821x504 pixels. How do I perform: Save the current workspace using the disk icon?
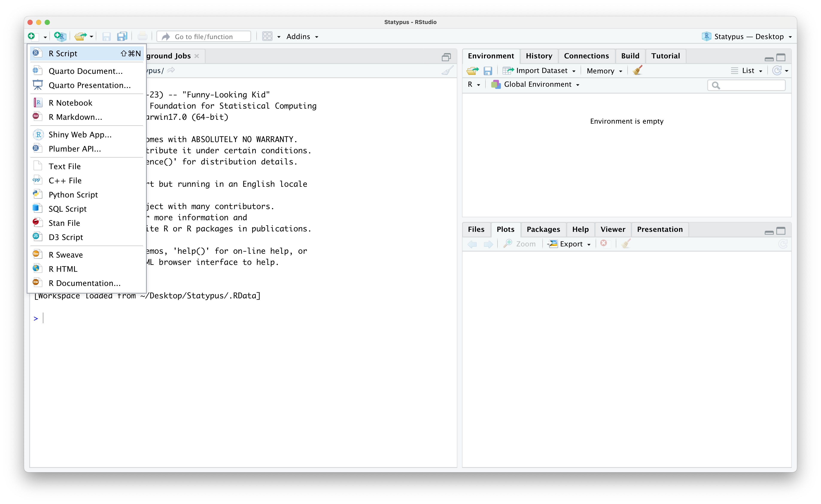488,70
